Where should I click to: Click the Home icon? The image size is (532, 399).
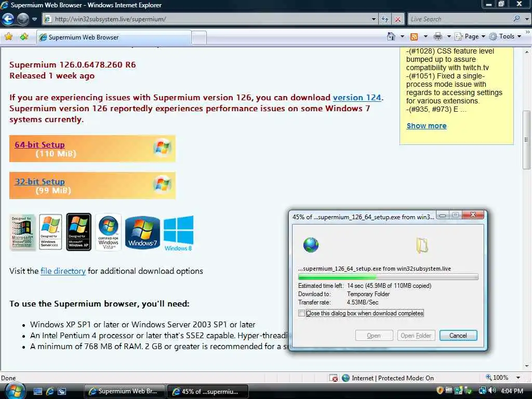point(391,36)
